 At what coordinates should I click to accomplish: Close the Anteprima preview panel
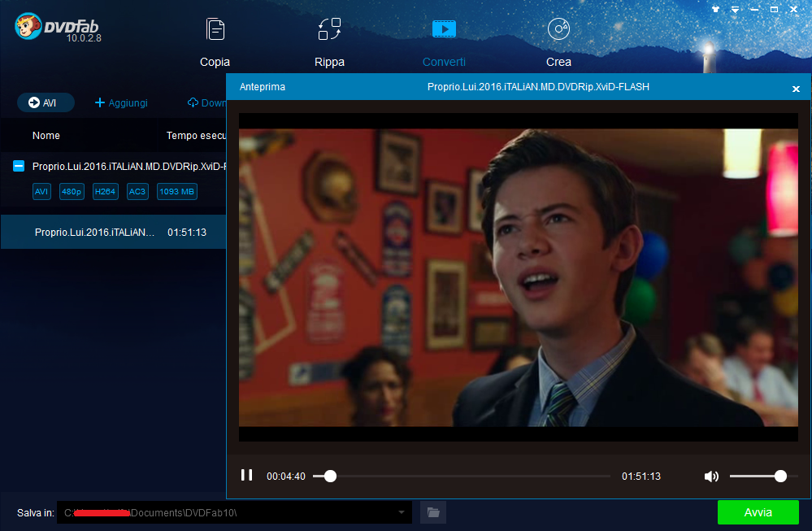796,89
